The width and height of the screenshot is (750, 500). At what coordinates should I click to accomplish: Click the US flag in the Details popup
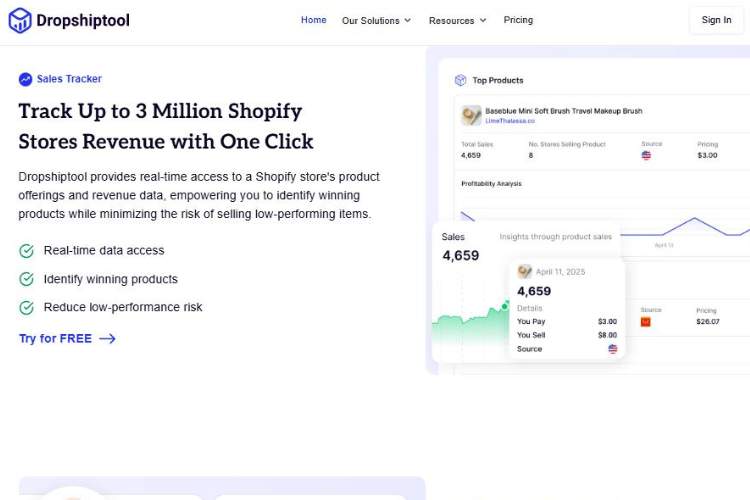coord(612,349)
